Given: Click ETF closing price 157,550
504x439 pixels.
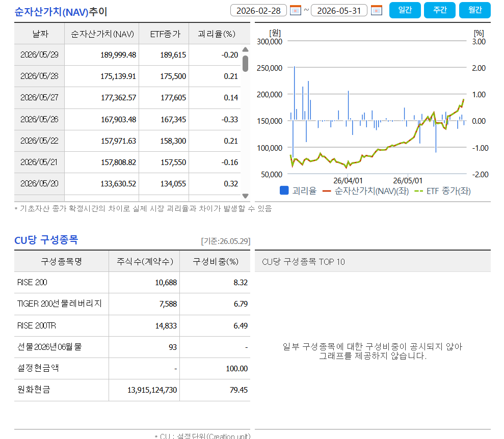Looking at the screenshot, I should click(173, 162).
